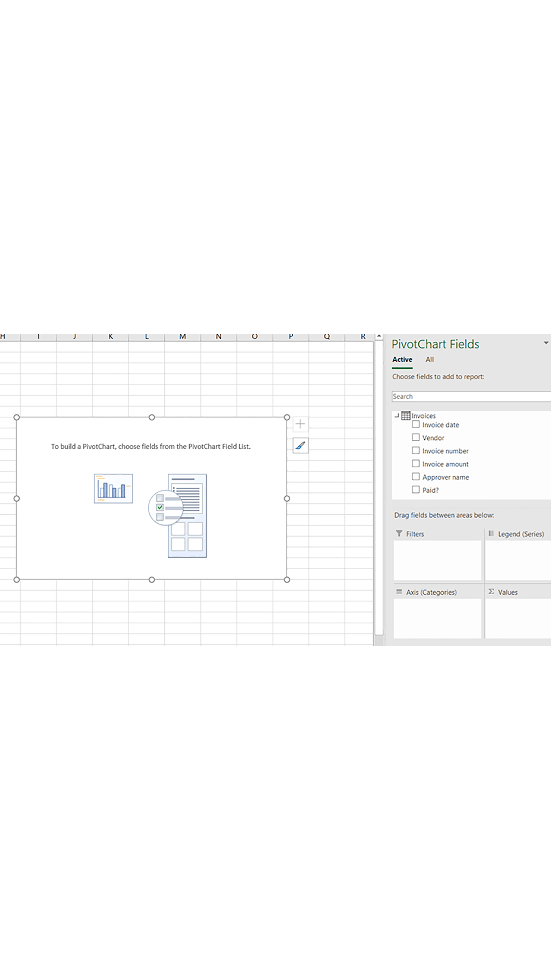Click the Invoices table icon
The width and height of the screenshot is (551, 980).
pyautogui.click(x=406, y=416)
